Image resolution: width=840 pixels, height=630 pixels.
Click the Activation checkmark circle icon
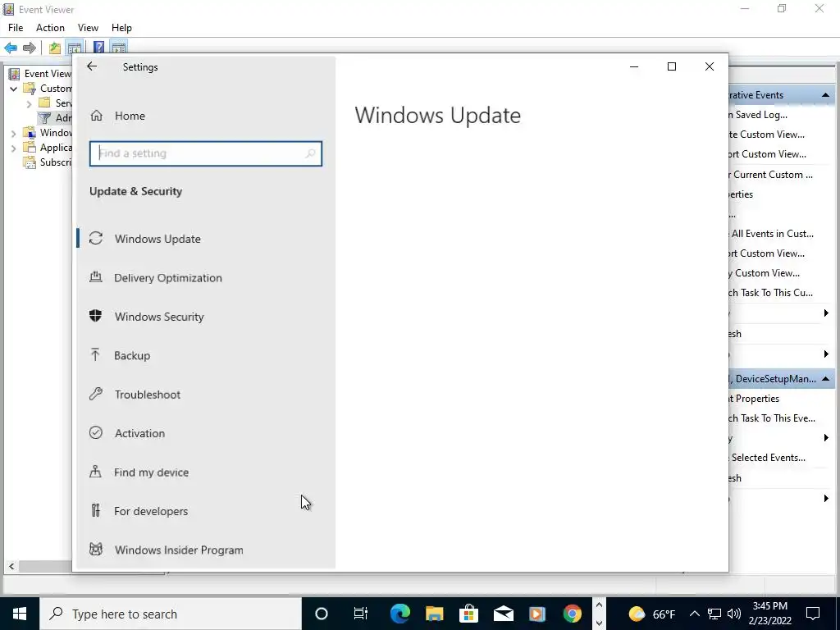click(96, 432)
